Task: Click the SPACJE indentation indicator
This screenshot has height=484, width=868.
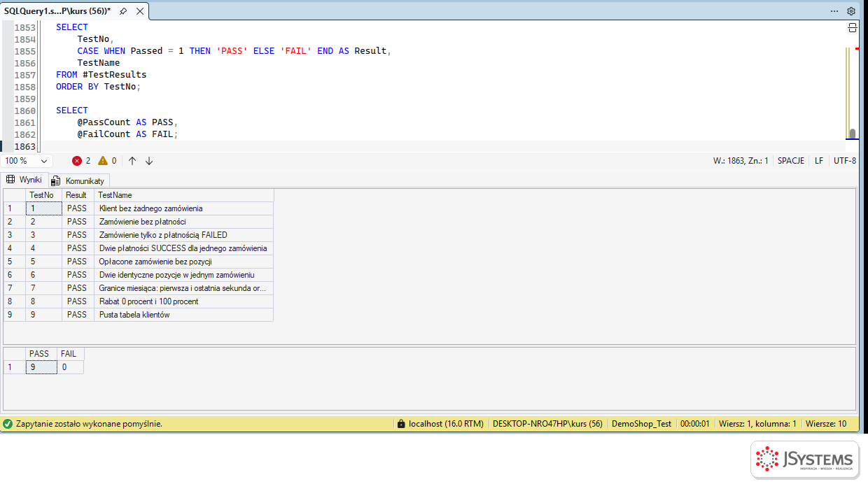Action: 791,161
